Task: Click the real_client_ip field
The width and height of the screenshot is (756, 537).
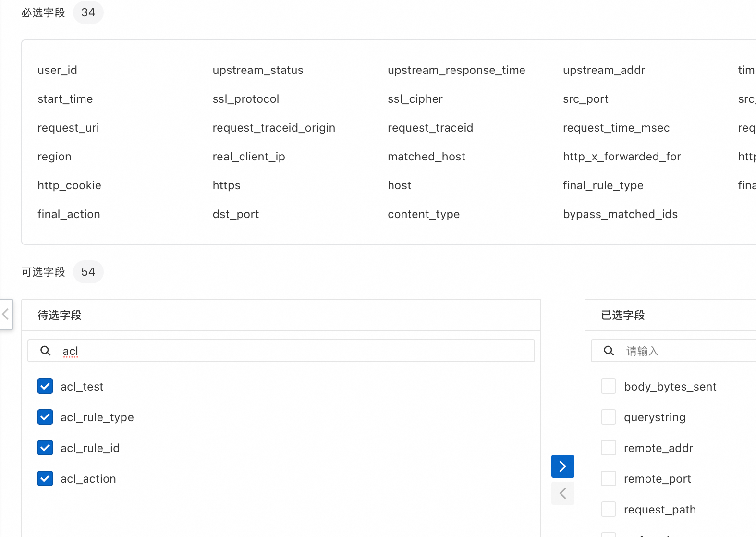Action: tap(249, 157)
